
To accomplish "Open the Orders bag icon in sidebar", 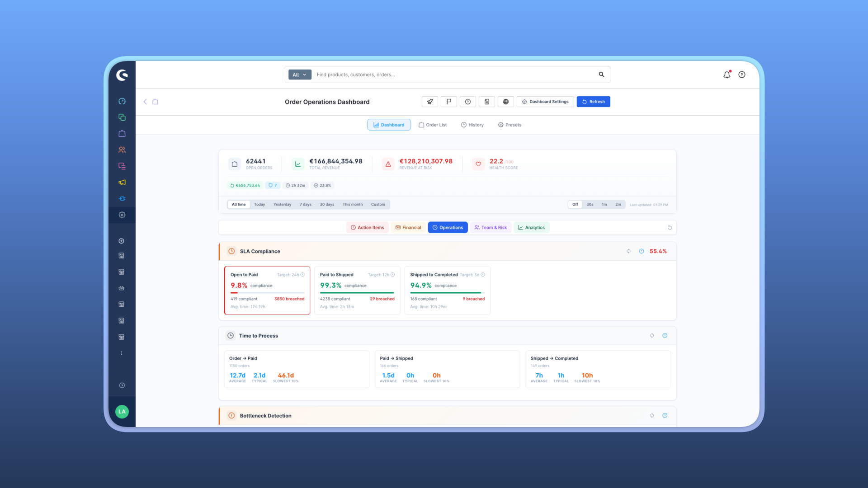I will click(x=122, y=134).
